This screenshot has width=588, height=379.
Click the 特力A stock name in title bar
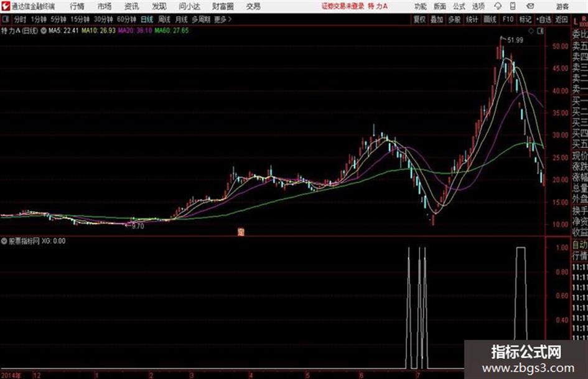378,6
